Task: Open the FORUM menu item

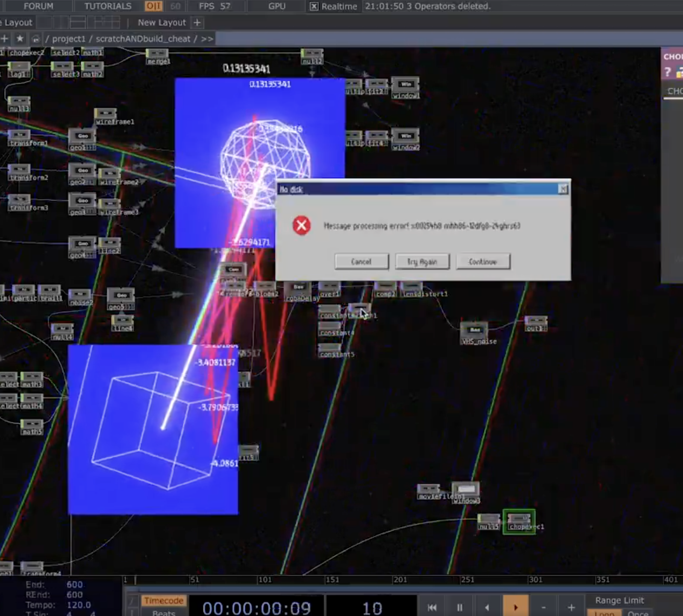Action: [x=38, y=6]
